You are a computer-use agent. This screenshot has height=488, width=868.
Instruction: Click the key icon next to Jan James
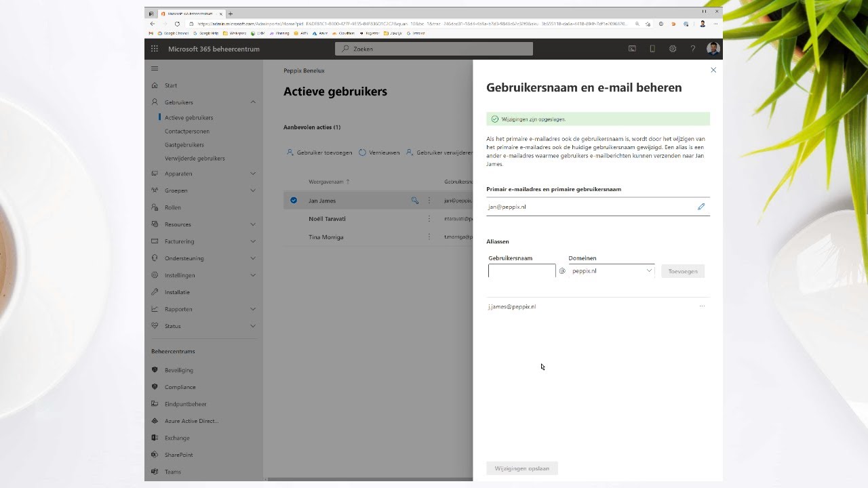(x=414, y=201)
